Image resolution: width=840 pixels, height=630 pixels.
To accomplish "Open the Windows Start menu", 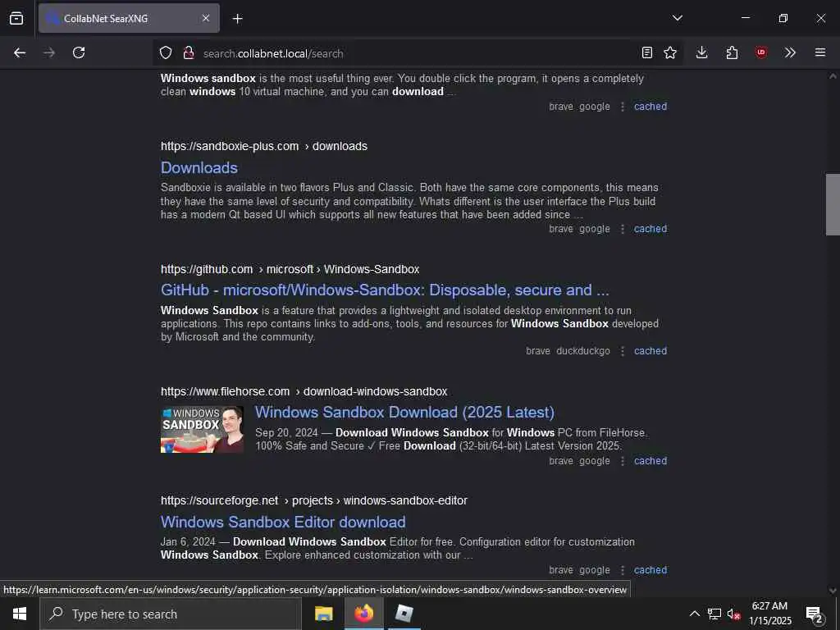I will pyautogui.click(x=20, y=614).
